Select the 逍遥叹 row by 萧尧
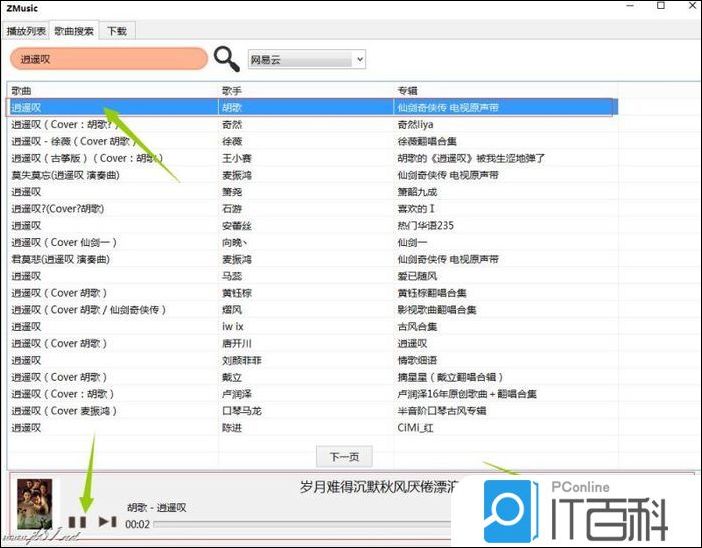This screenshot has width=702, height=548. (312, 192)
